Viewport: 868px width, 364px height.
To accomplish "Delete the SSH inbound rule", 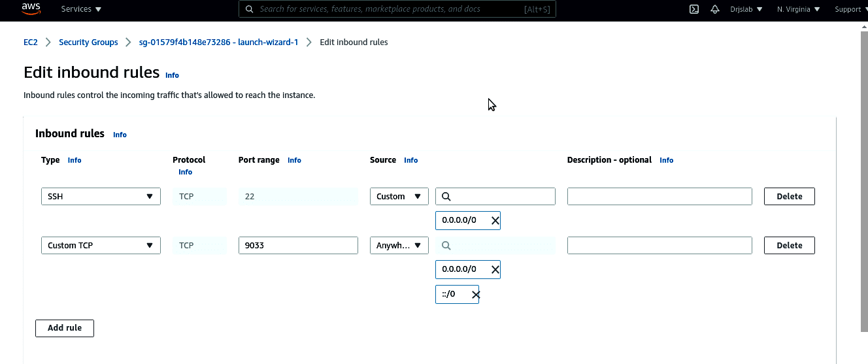I will pos(789,197).
